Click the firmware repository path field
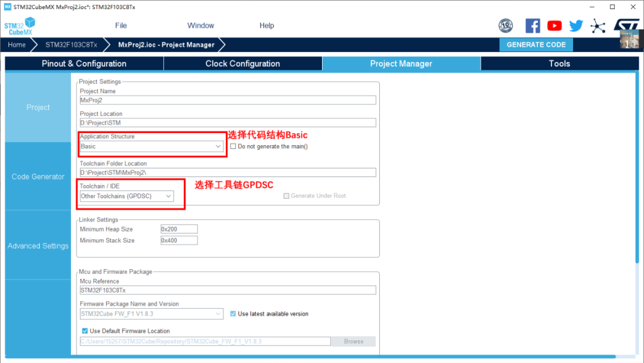 click(205, 342)
